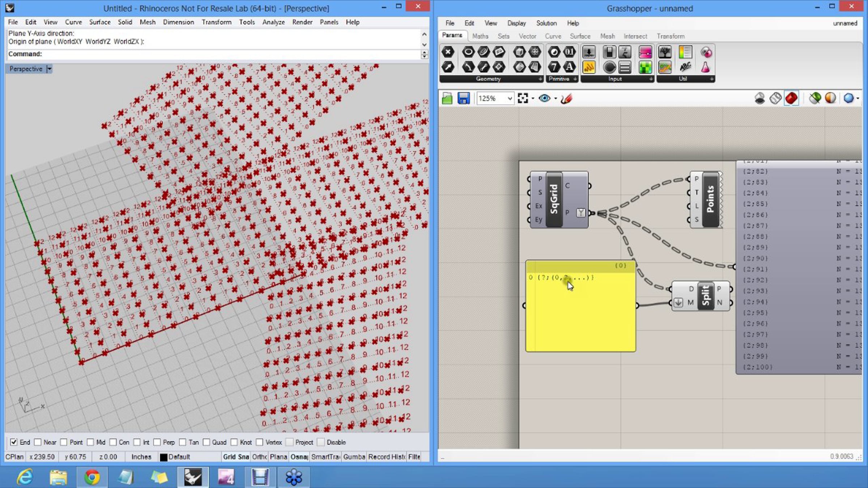Select the Circle parameter icon
The width and height of the screenshot is (868, 488).
click(468, 52)
